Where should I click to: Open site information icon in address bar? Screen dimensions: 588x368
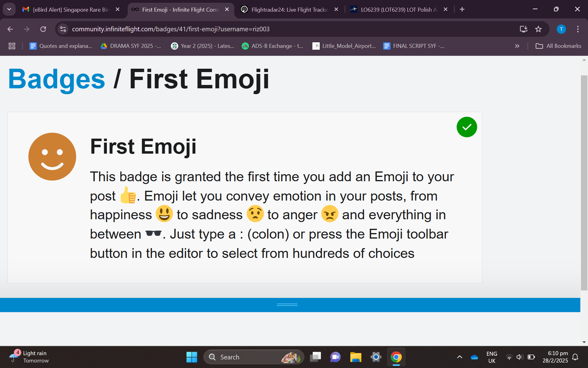(63, 29)
